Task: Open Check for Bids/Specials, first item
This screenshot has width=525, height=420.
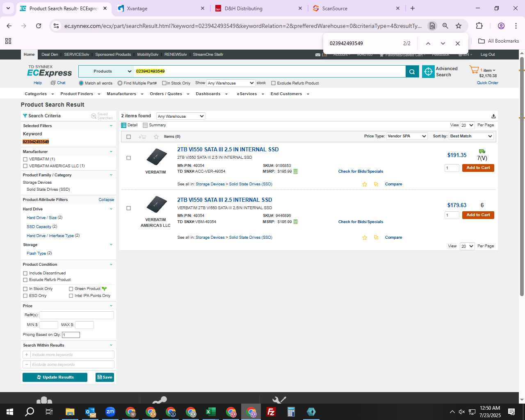Action: pos(361,171)
